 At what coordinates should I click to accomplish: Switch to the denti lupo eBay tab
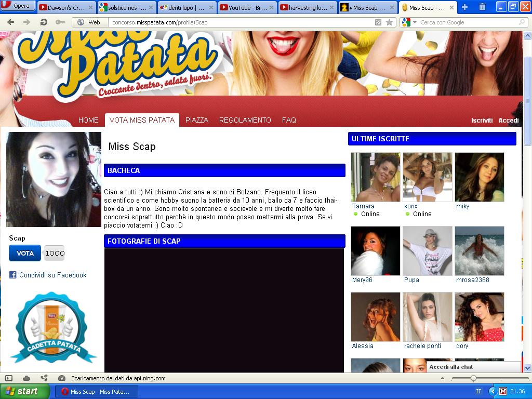(x=187, y=7)
